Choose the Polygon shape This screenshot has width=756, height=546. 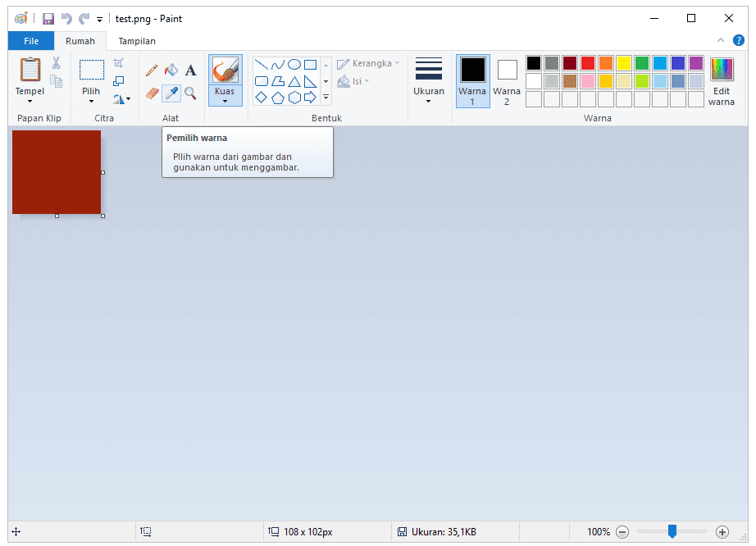pyautogui.click(x=278, y=81)
